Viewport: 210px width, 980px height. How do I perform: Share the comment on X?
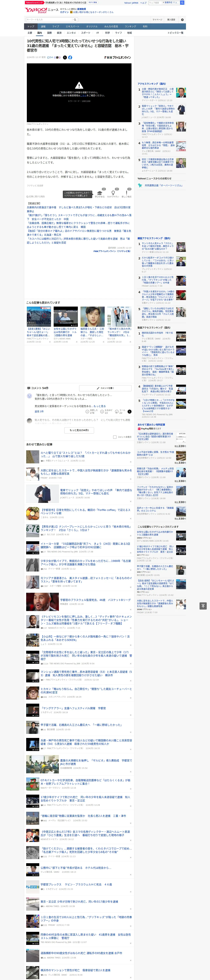[130, 412]
